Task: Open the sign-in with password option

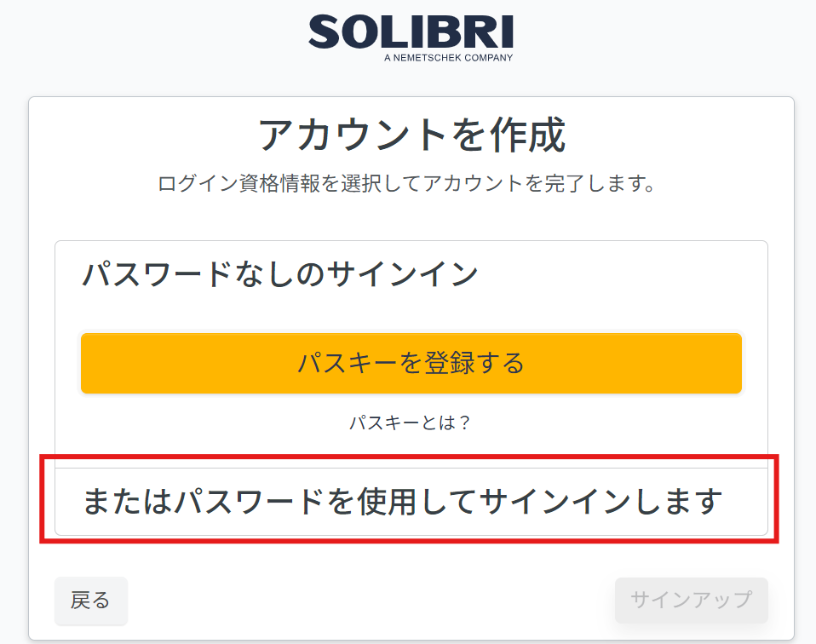Action: point(411,502)
